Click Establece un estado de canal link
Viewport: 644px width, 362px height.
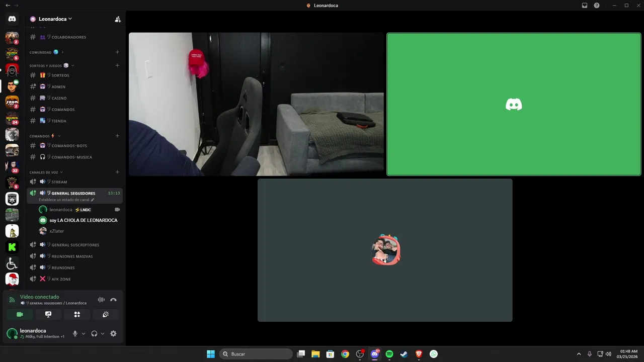coord(64,200)
